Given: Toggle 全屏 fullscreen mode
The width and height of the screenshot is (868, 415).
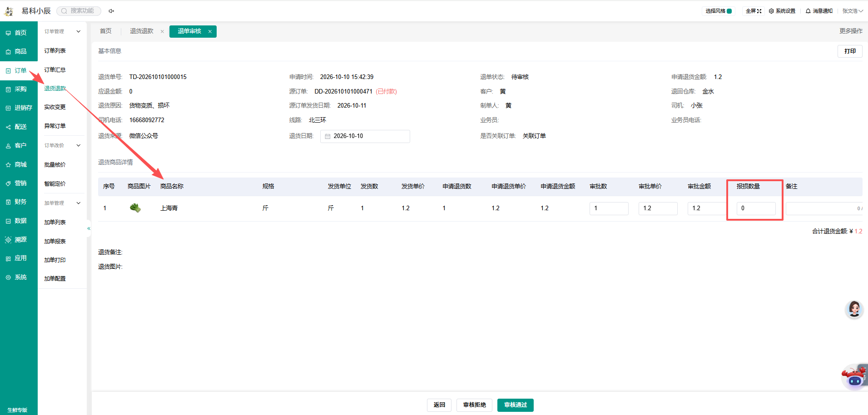Looking at the screenshot, I should coord(754,11).
